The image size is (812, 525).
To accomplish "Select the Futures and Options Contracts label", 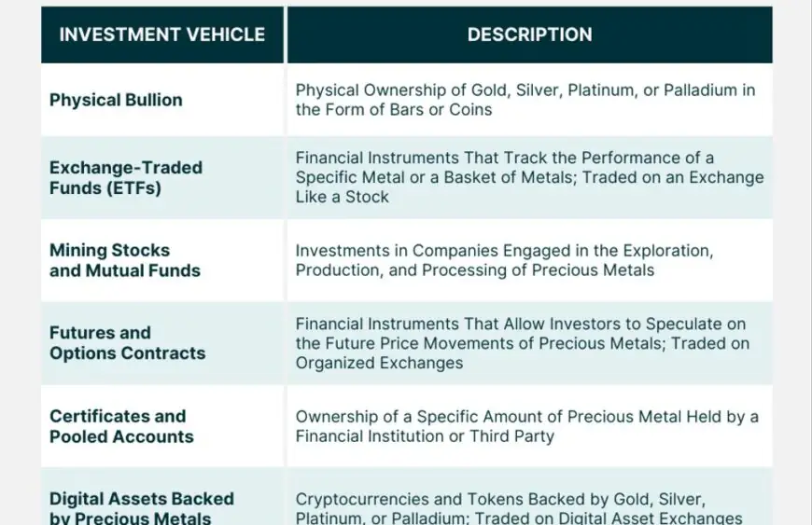I will (x=127, y=343).
